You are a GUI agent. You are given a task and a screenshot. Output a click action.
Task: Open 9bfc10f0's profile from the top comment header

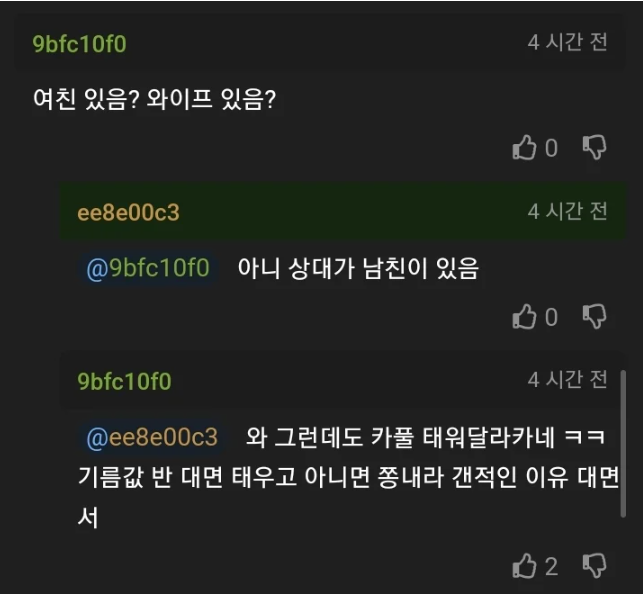point(79,44)
